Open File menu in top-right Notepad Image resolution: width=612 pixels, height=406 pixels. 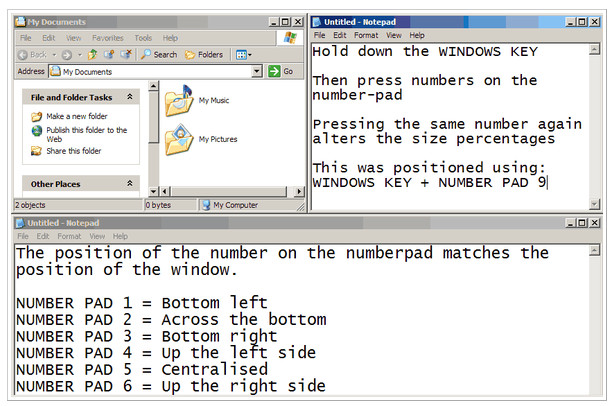319,35
